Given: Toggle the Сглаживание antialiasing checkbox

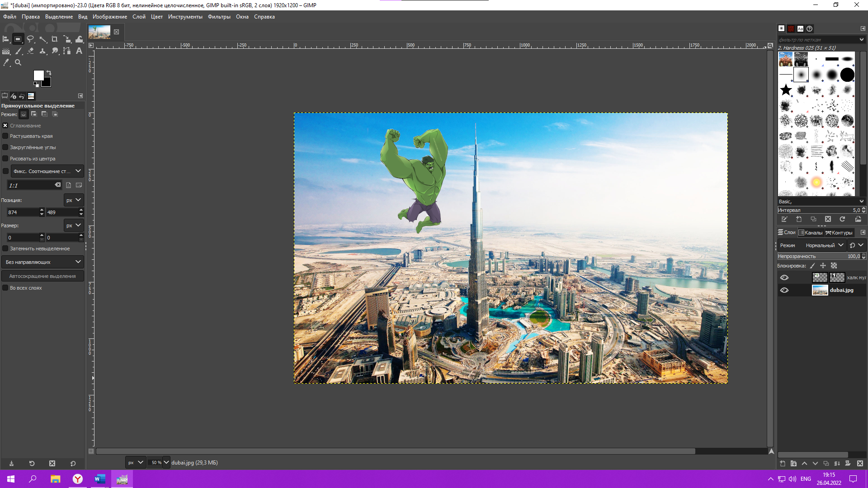Looking at the screenshot, I should coord(5,126).
